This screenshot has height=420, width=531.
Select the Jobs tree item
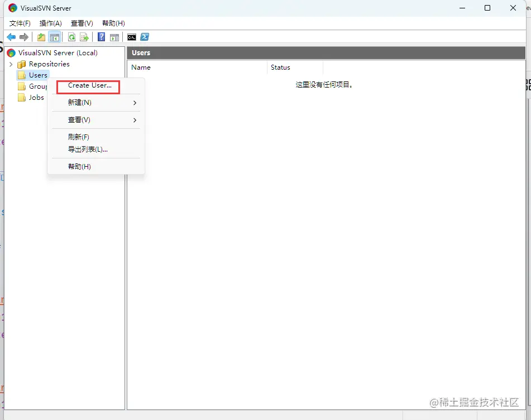[36, 98]
